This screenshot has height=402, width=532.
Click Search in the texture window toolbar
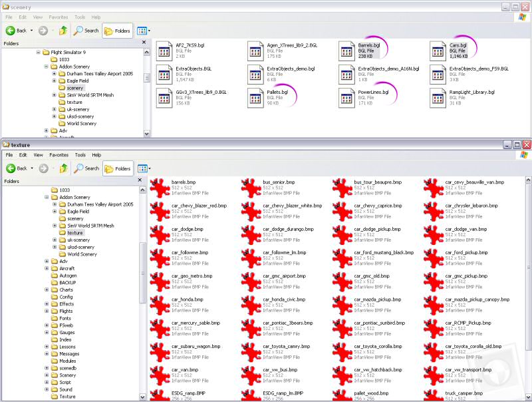[86, 168]
